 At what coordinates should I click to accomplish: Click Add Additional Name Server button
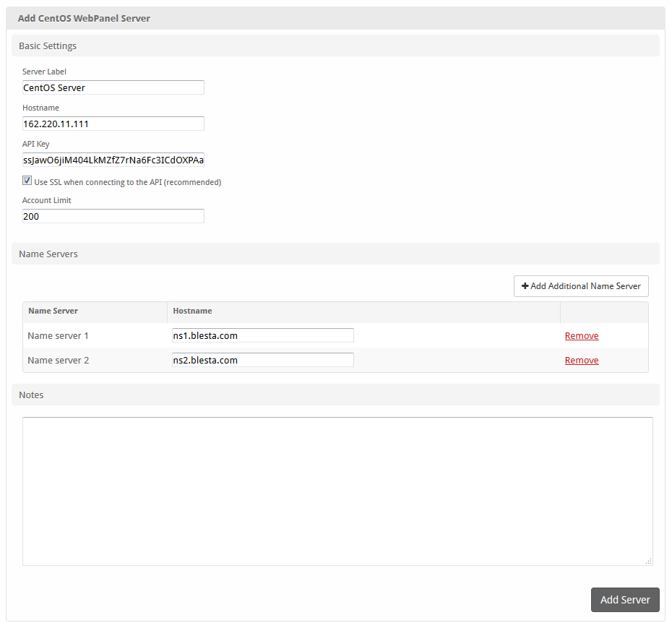point(581,286)
